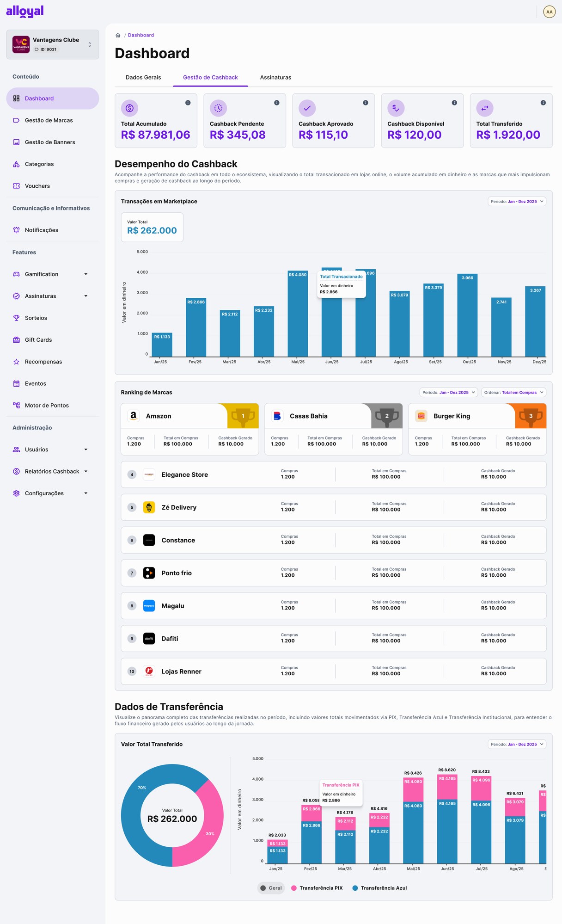Click the home icon in breadcrumb
Image resolution: width=562 pixels, height=924 pixels.
tap(118, 35)
